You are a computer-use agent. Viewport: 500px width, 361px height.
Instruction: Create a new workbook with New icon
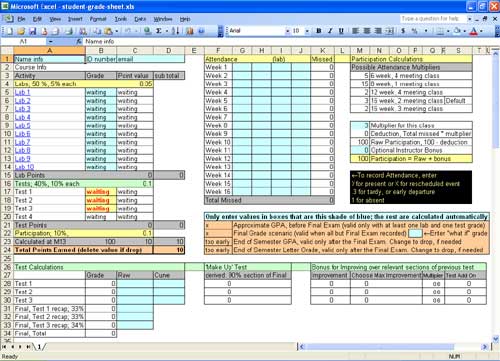pos(9,31)
